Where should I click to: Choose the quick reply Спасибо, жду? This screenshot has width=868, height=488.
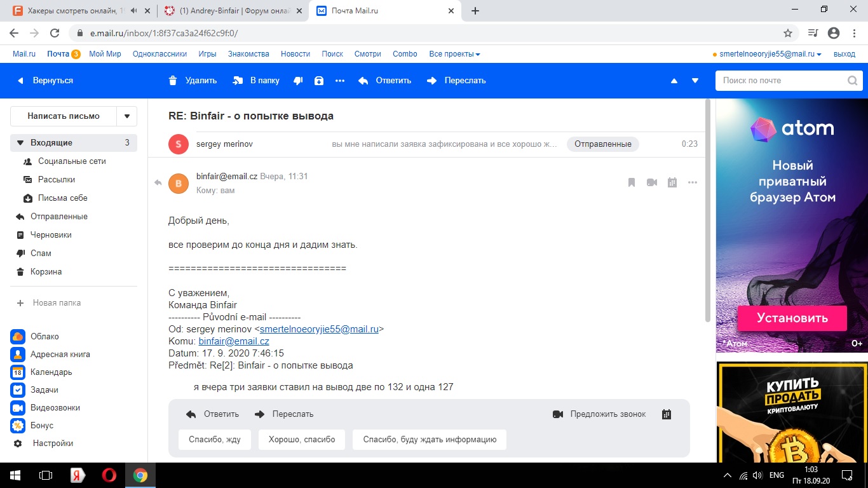(215, 440)
